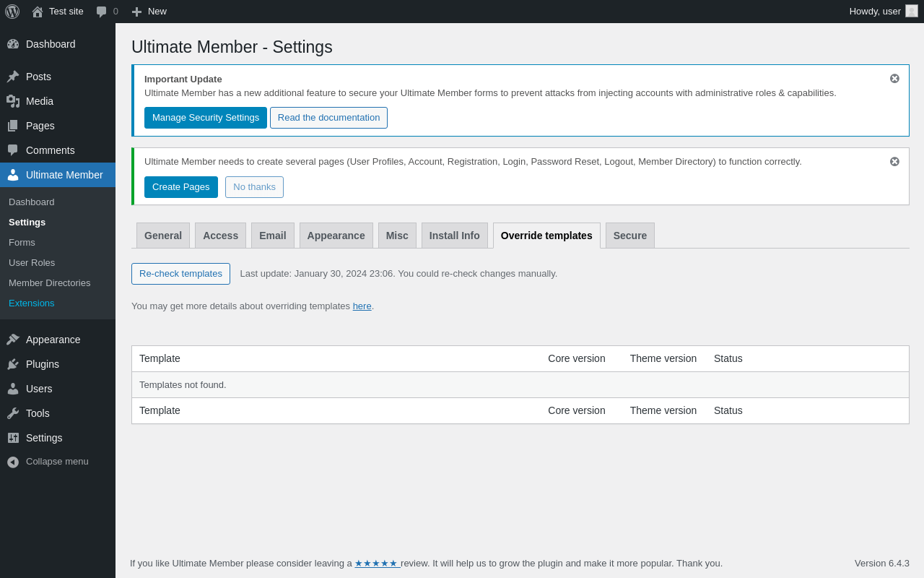Click the Create Pages button
The height and width of the screenshot is (578, 924).
(180, 187)
